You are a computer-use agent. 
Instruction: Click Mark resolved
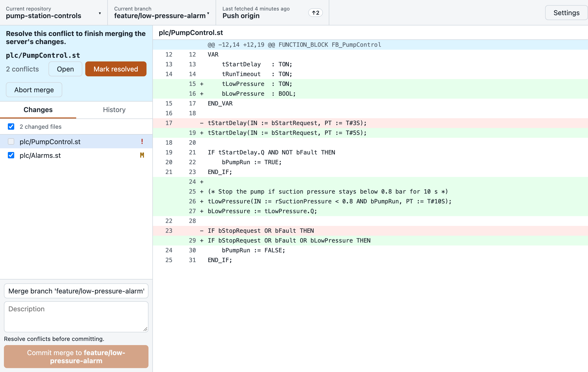(116, 69)
